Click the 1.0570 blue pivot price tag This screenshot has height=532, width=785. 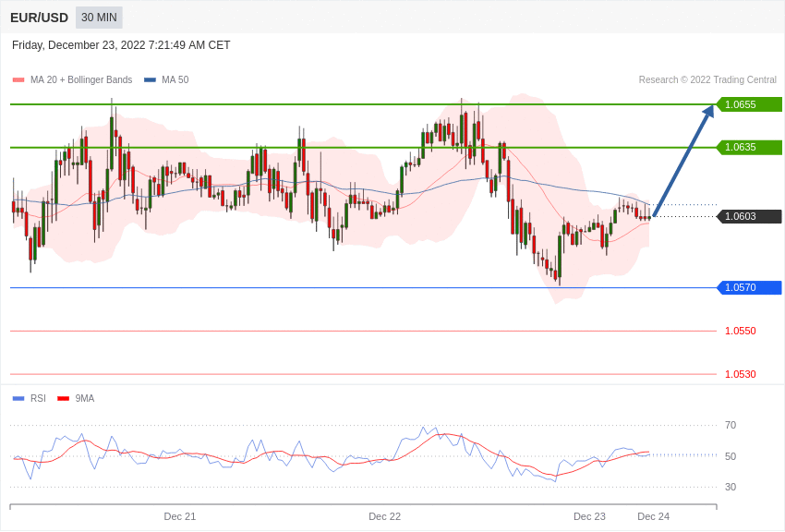[x=749, y=287]
